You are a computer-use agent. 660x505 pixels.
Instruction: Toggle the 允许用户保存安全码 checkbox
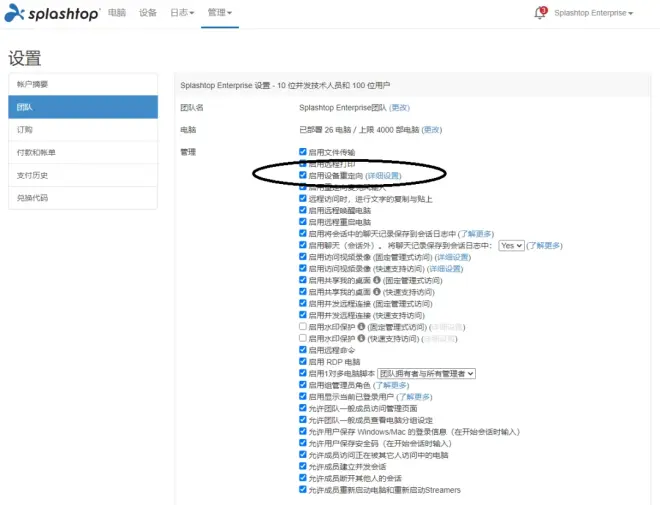pos(303,443)
